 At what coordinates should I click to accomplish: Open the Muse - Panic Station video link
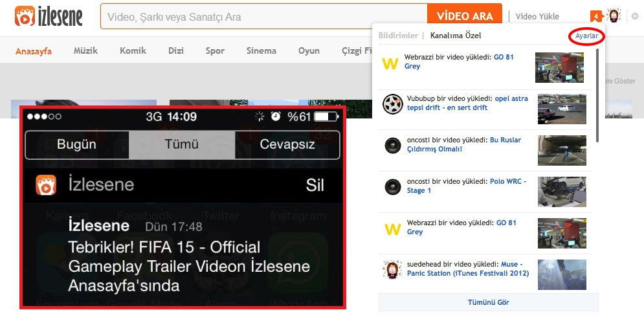click(468, 269)
